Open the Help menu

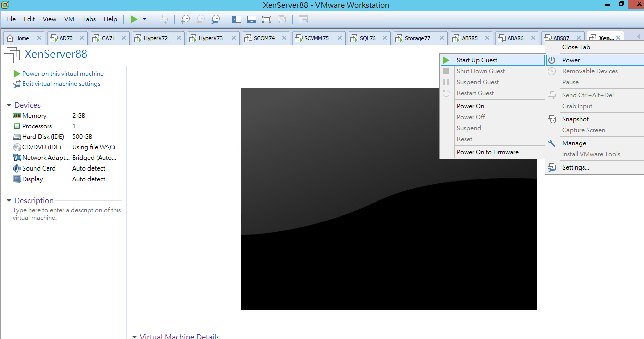tap(110, 19)
